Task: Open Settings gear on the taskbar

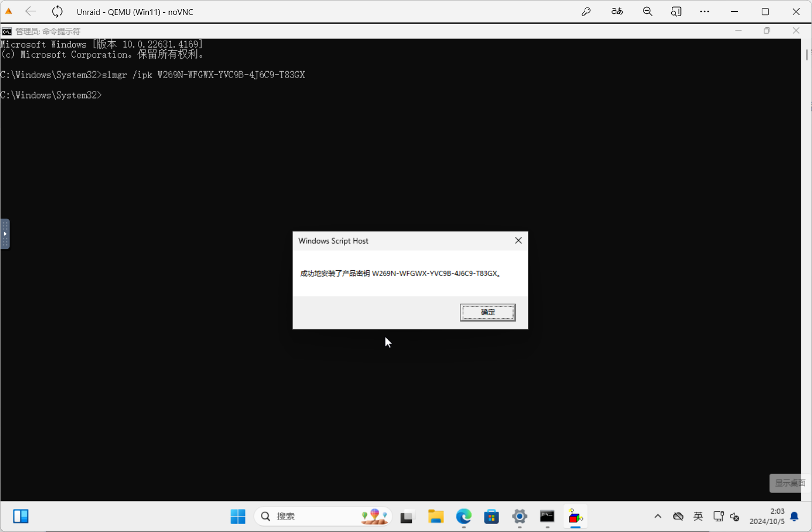Action: (x=519, y=516)
